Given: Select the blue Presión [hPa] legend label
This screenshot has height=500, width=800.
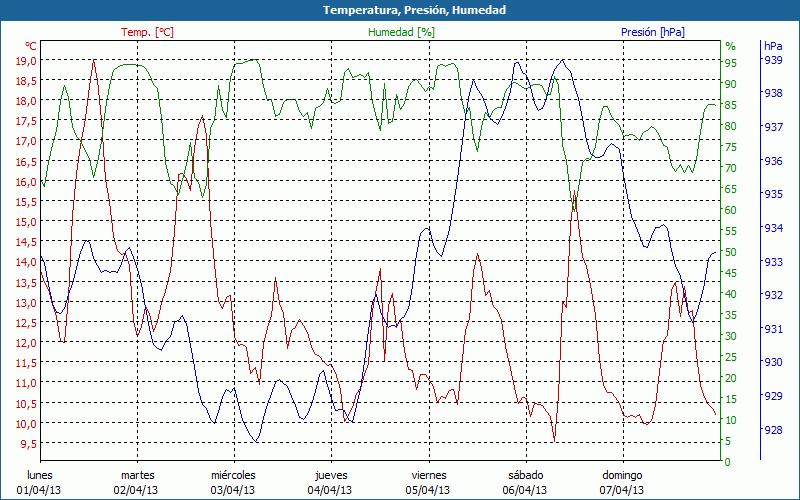Looking at the screenshot, I should click(653, 32).
